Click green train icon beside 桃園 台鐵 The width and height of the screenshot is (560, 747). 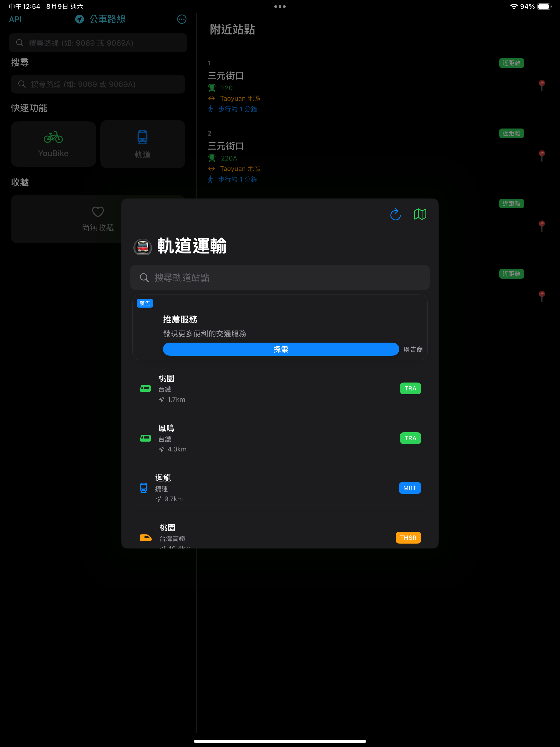coord(145,388)
